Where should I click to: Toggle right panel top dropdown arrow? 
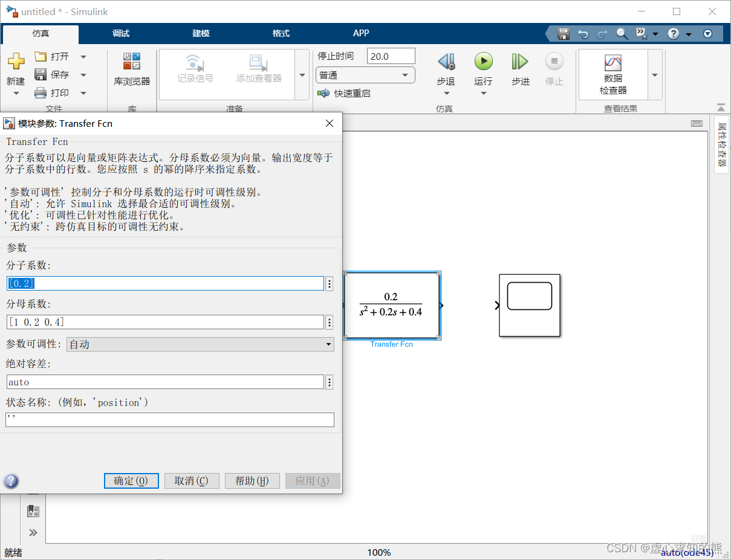[720, 108]
